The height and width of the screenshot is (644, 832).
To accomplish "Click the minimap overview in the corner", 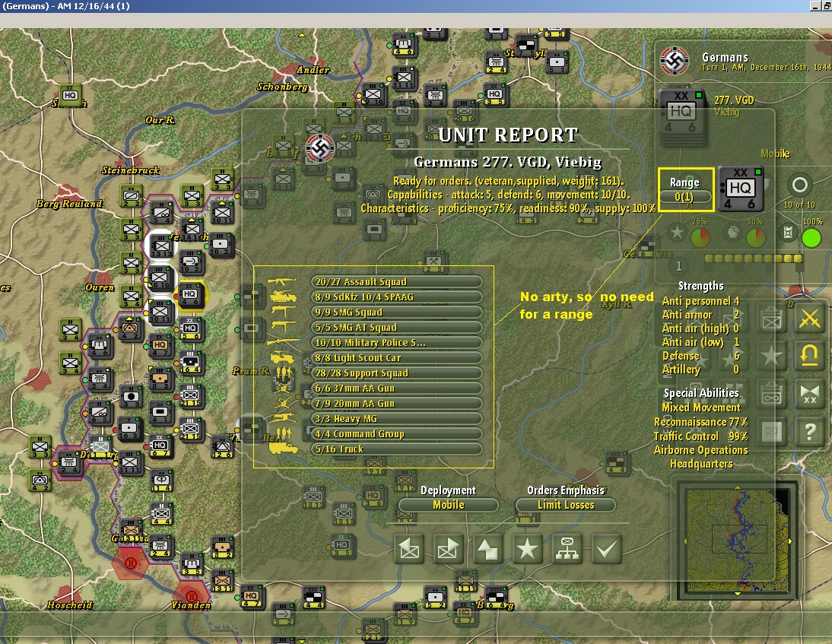I will [737, 540].
